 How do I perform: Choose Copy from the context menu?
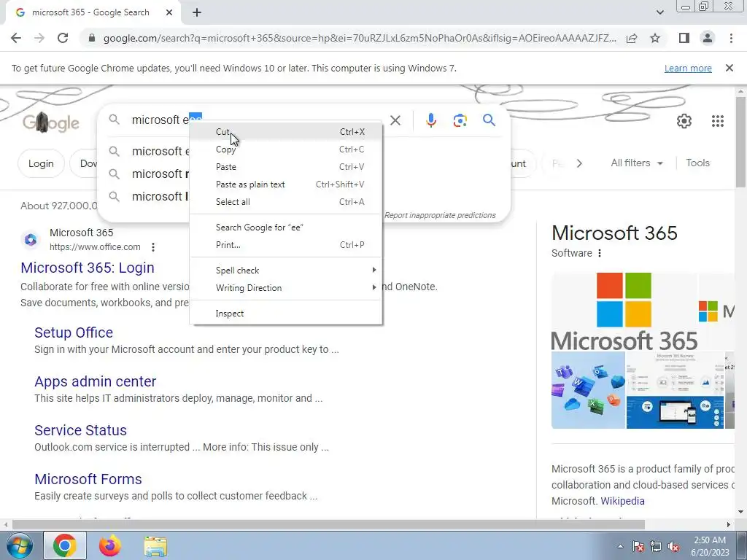click(x=286, y=149)
